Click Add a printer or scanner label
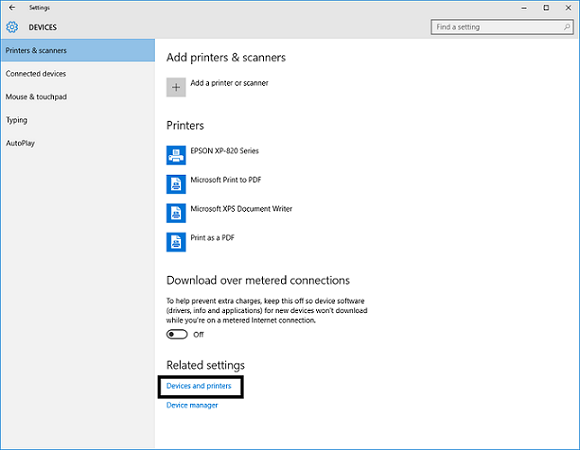 (229, 83)
